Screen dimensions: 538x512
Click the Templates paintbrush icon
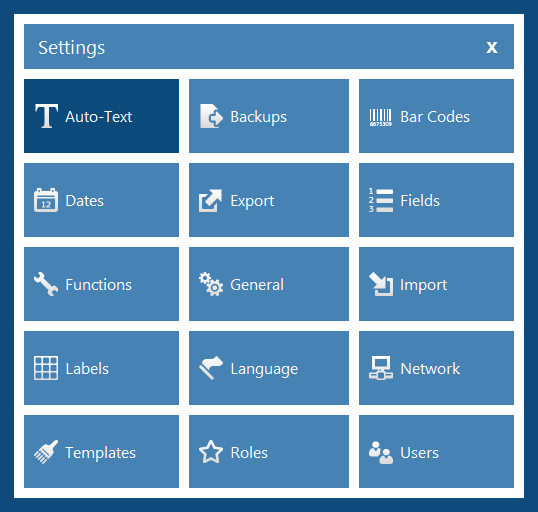pos(46,452)
